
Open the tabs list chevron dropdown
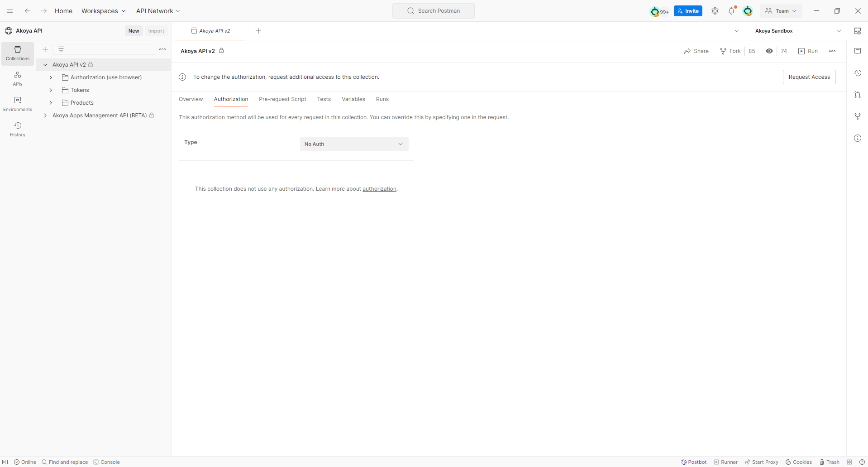point(737,31)
